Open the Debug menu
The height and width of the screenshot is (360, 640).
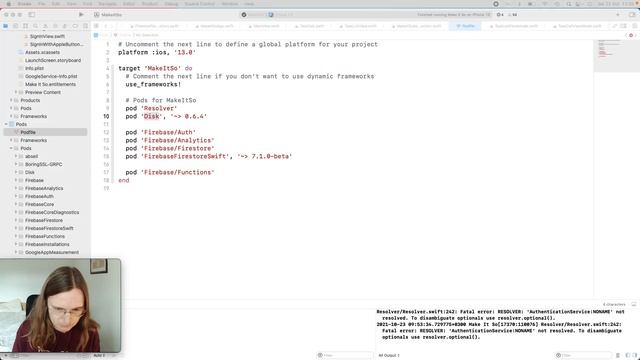[x=171, y=4]
